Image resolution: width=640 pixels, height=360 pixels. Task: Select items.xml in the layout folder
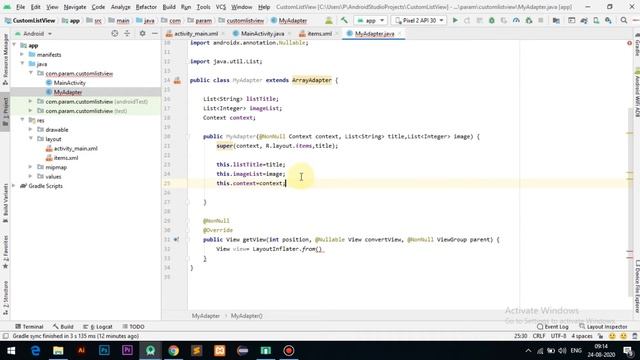point(66,158)
